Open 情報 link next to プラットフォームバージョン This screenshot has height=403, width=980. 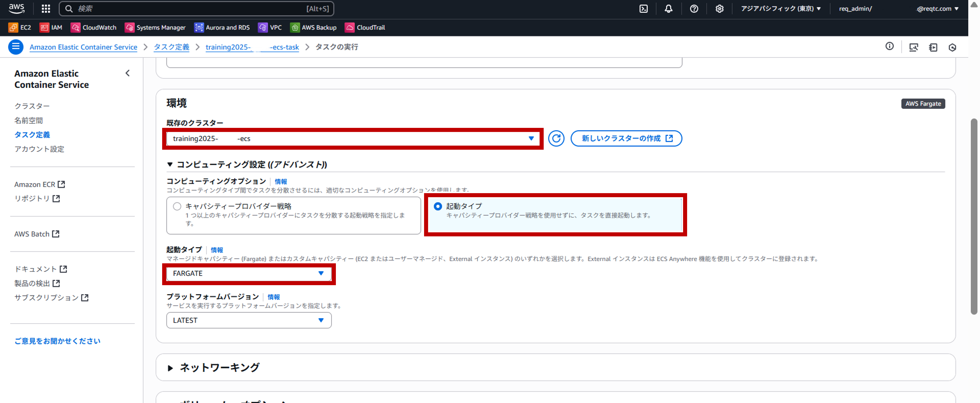tap(274, 297)
